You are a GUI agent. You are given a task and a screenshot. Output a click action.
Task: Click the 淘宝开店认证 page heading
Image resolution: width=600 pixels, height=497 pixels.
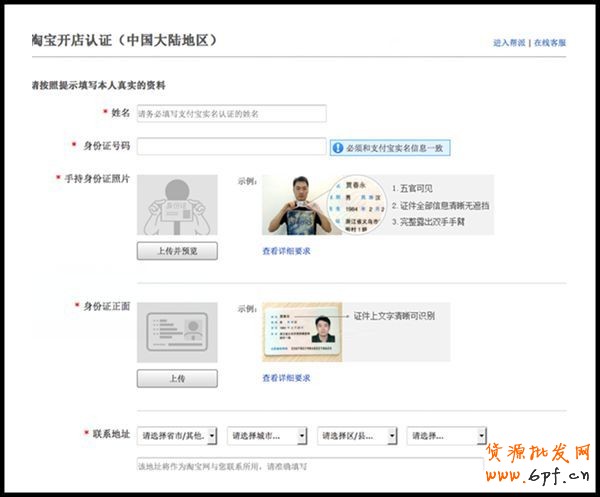pos(124,41)
